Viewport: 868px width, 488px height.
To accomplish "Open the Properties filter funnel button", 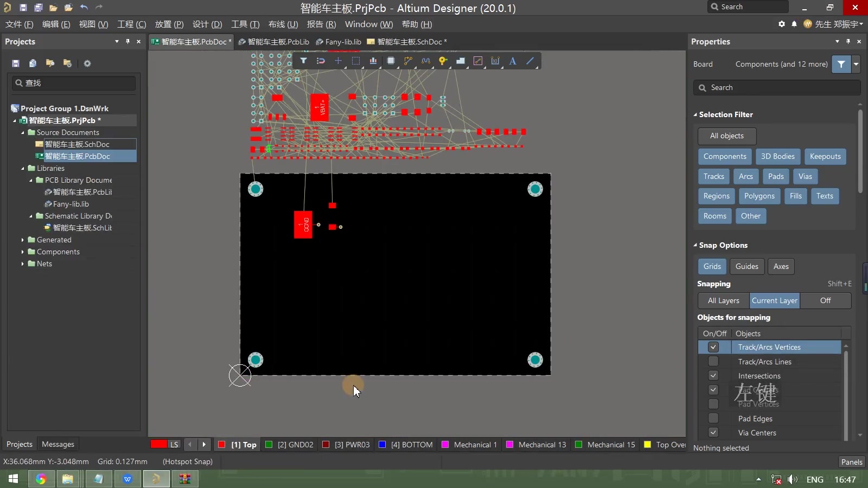I will tap(841, 64).
